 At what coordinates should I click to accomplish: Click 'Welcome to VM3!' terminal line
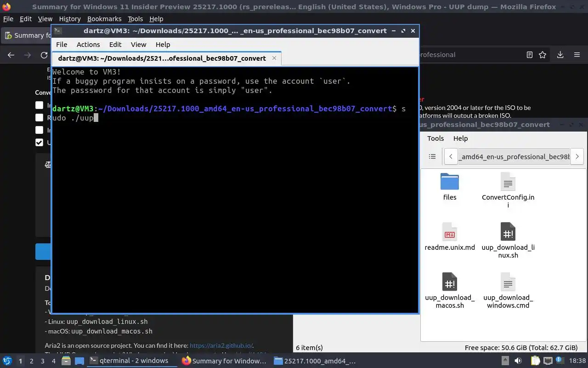86,72
